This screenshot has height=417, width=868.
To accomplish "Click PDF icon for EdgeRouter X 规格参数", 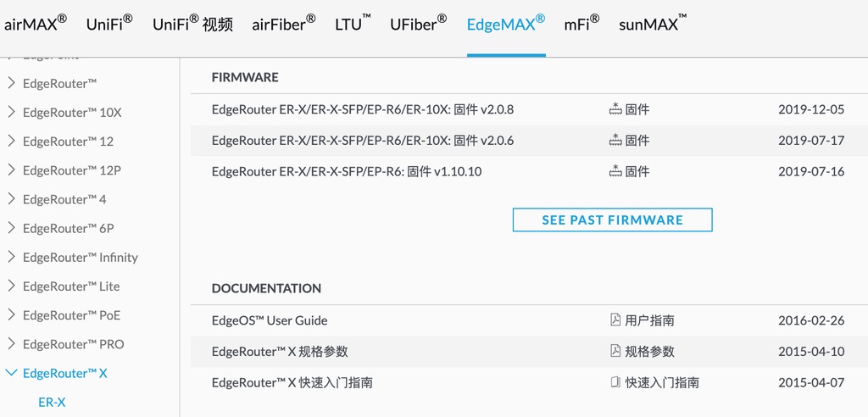I will (x=615, y=352).
